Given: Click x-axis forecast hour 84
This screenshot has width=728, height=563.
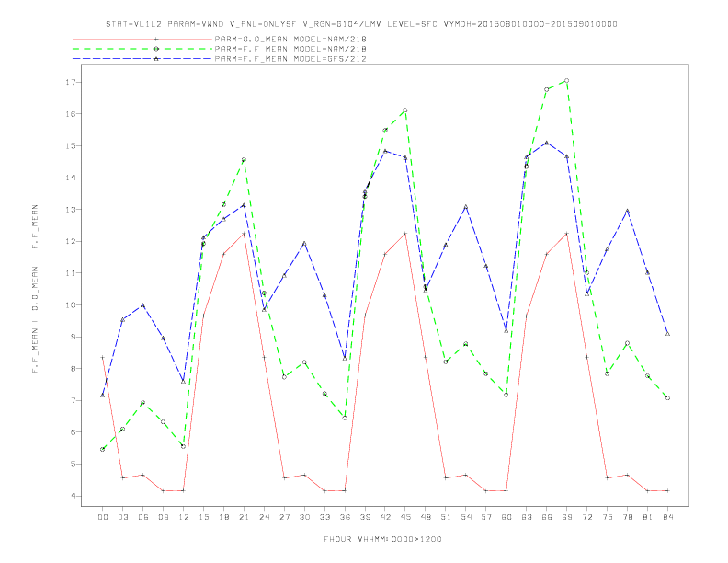Looking at the screenshot, I should click(667, 517).
